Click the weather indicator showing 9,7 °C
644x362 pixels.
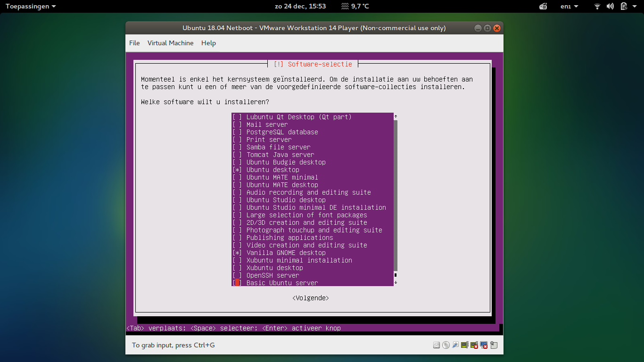click(355, 6)
